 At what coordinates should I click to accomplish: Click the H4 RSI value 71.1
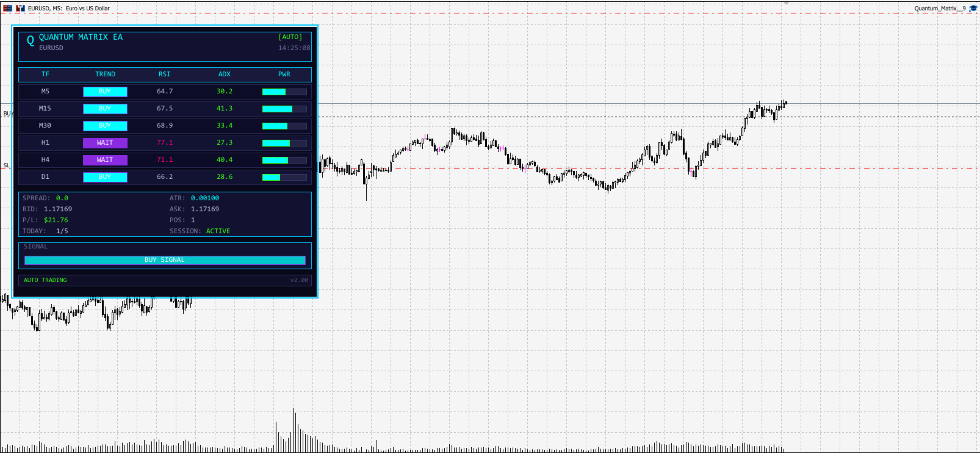click(165, 160)
